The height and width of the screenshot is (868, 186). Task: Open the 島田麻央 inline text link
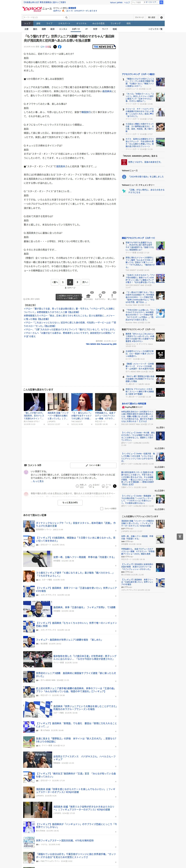pyautogui.click(x=107, y=91)
